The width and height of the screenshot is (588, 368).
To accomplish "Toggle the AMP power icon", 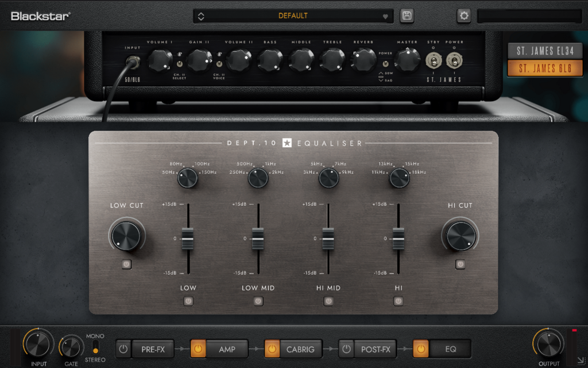I will click(198, 349).
